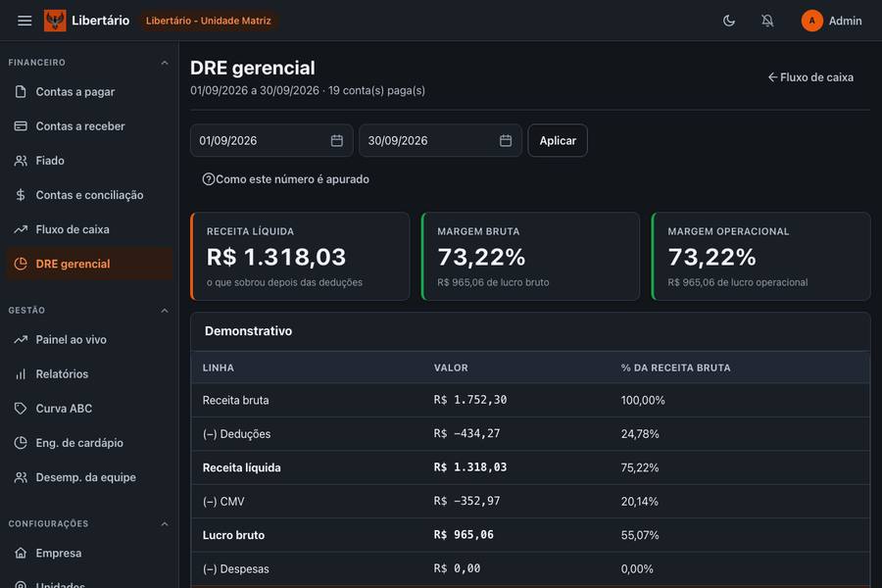Open the Admin avatar menu
The height and width of the screenshot is (588, 882).
(x=831, y=21)
